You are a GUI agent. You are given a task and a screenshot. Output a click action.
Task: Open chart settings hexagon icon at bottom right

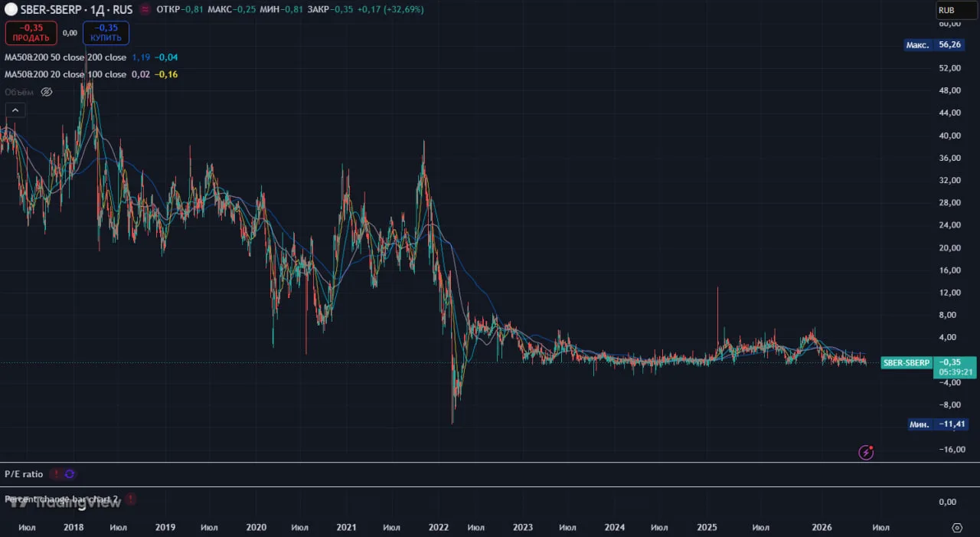coord(957,528)
